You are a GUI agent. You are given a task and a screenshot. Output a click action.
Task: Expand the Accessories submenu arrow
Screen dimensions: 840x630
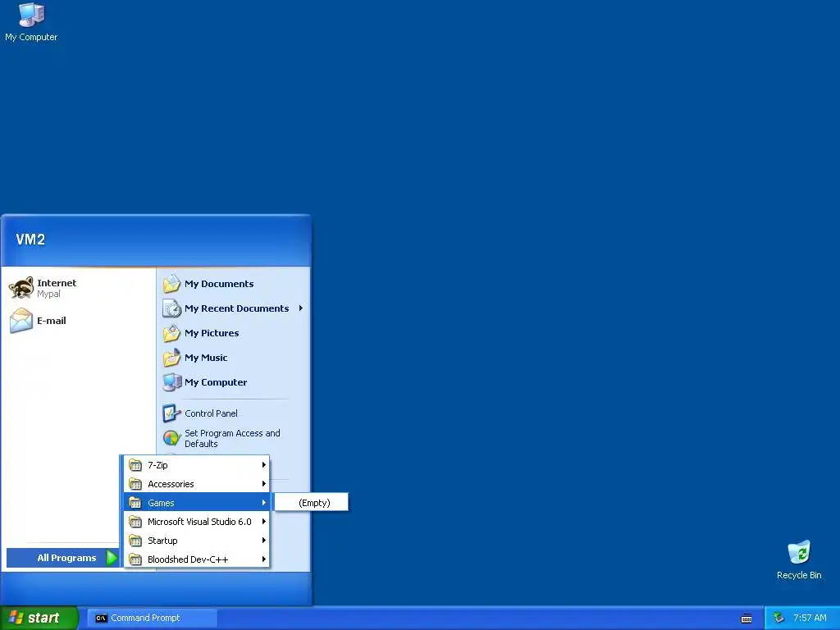[263, 484]
